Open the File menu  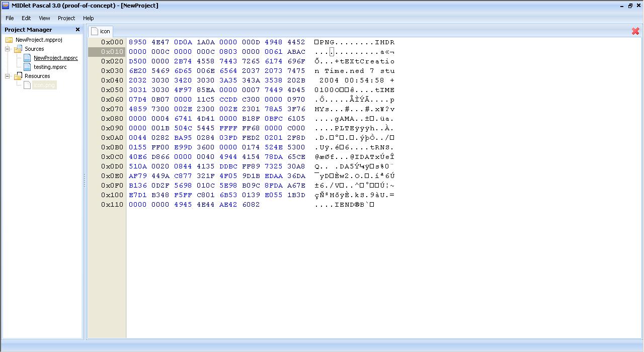pyautogui.click(x=10, y=18)
